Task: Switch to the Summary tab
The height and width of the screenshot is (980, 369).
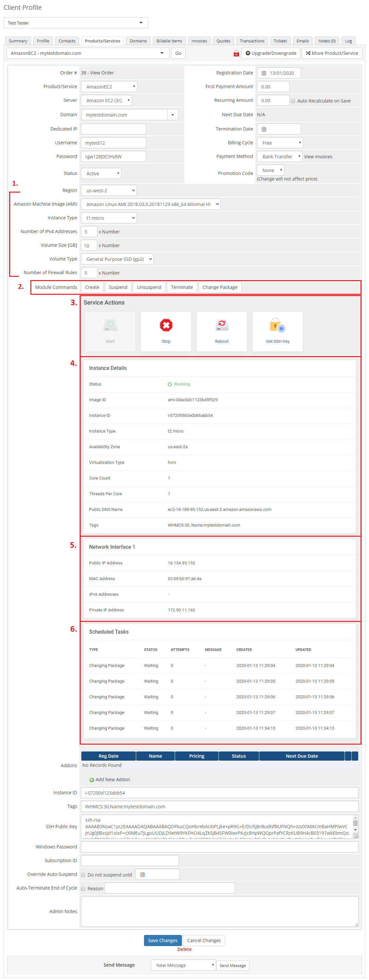Action: pos(18,41)
